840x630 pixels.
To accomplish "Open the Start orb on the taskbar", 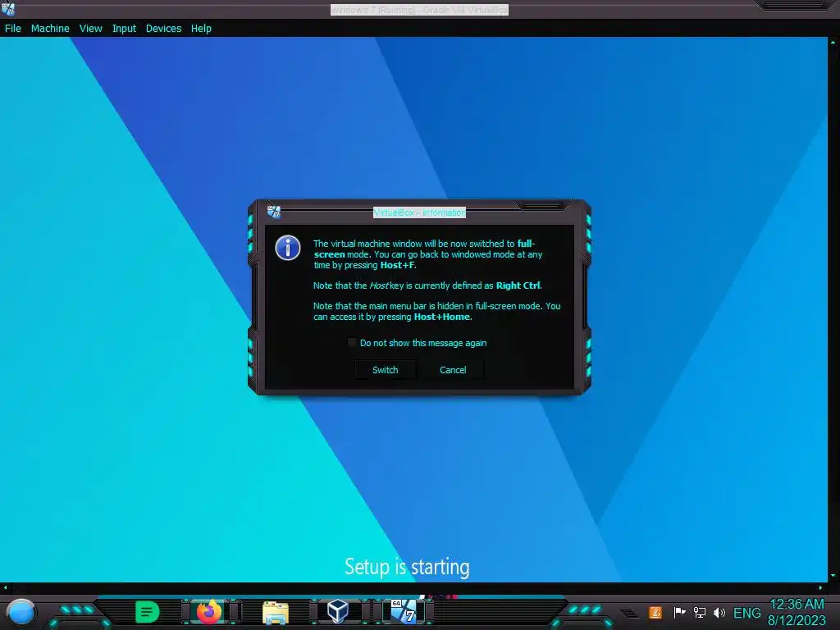I will pos(21,612).
